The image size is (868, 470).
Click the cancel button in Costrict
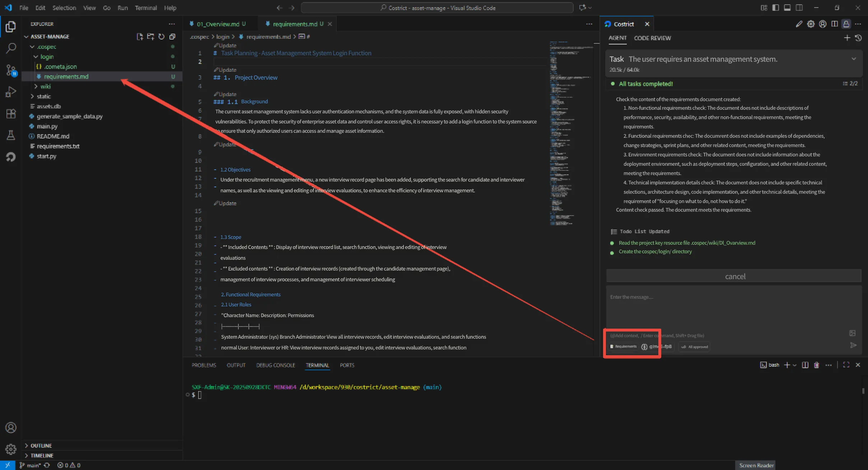pos(734,276)
